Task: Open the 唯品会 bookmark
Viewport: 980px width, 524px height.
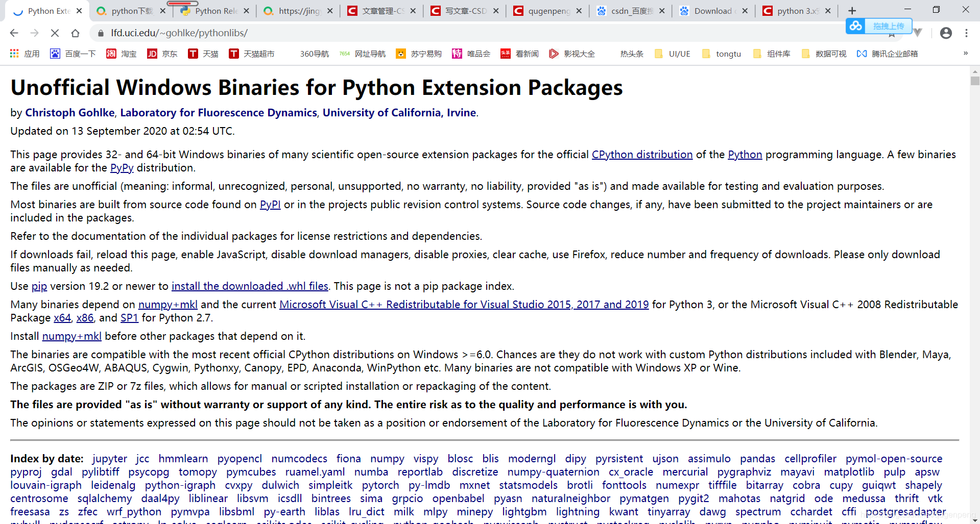Action: (x=471, y=54)
